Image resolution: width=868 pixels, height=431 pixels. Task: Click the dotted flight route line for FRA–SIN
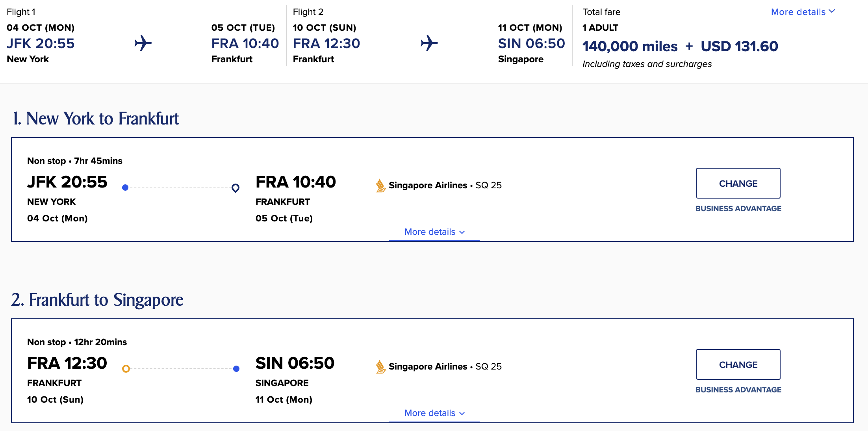[x=181, y=369]
